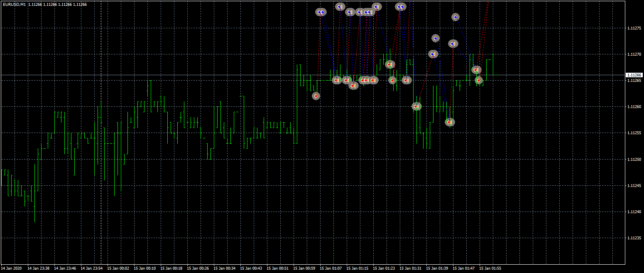The image size is (644, 273).
Task: Click the '15 Jan 00:18' time label
Action: [x=171, y=268]
